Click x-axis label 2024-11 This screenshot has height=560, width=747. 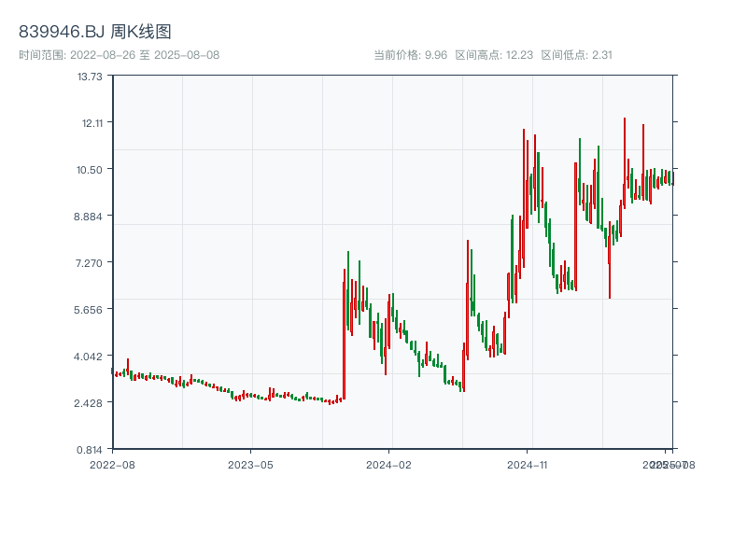coord(527,465)
